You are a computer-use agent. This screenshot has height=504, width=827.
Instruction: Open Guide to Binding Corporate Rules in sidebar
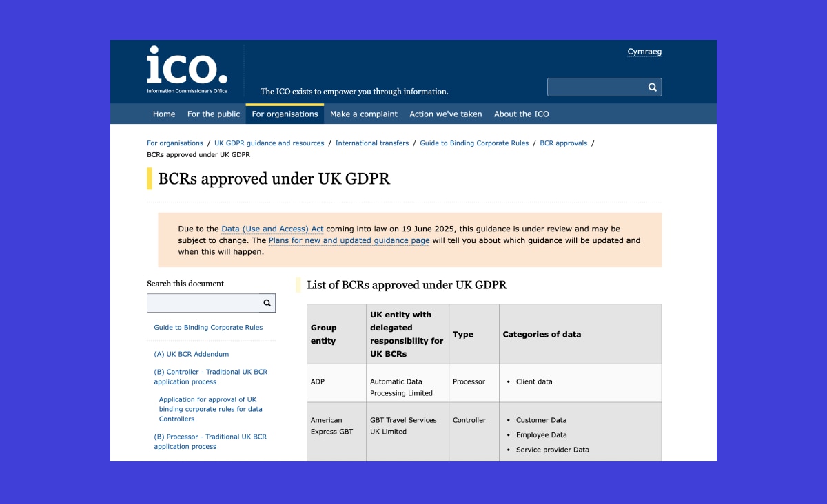click(x=208, y=327)
